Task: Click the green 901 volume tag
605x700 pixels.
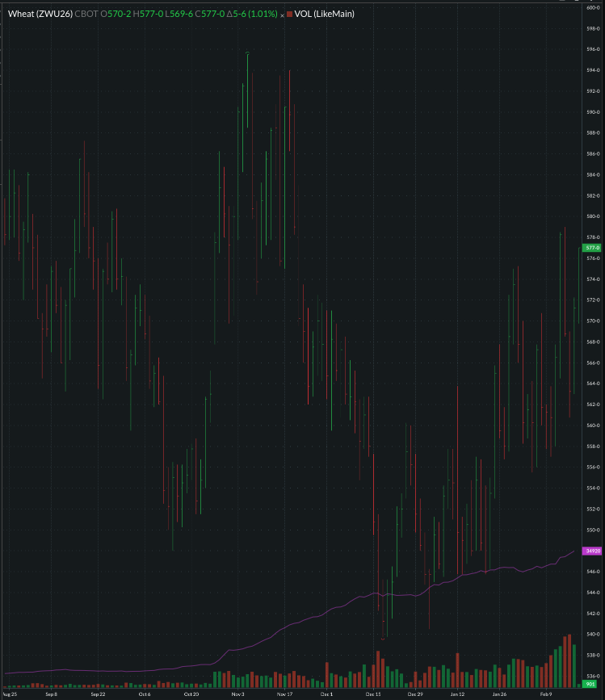Action: 590,683
